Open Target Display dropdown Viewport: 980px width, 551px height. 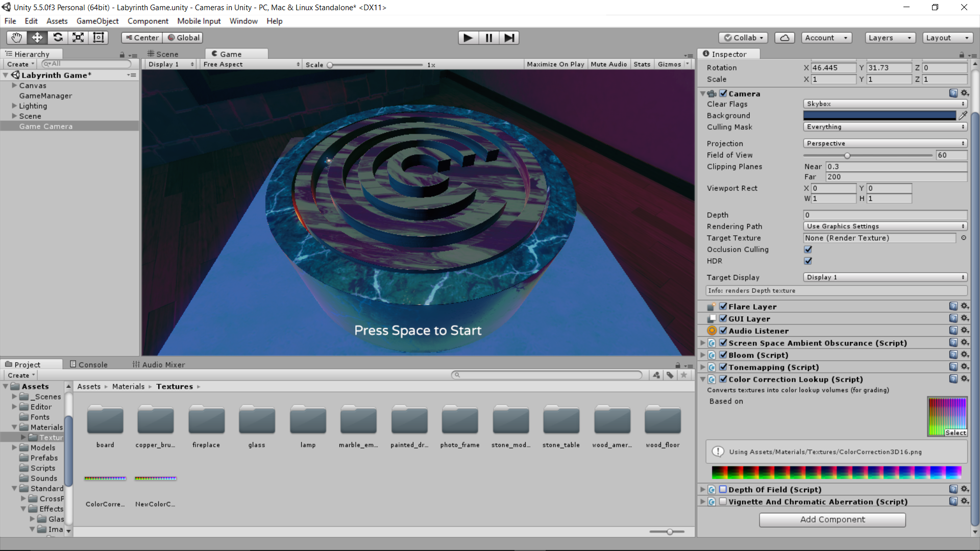(x=886, y=277)
